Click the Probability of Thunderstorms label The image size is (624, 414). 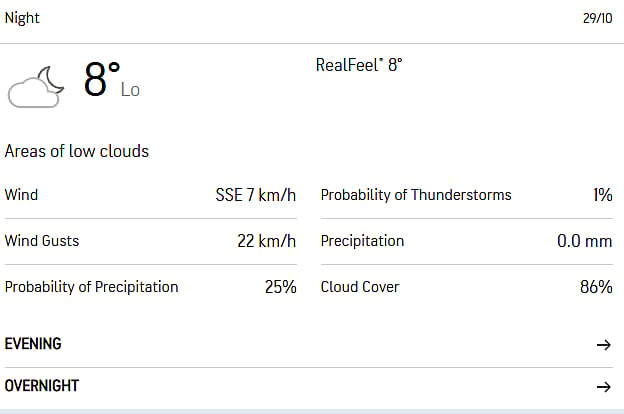(416, 195)
